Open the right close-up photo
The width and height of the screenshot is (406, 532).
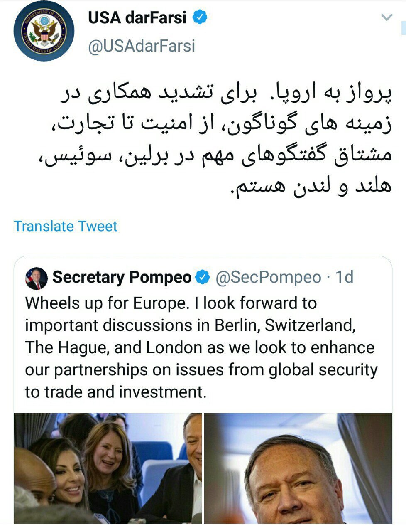pyautogui.click(x=298, y=468)
